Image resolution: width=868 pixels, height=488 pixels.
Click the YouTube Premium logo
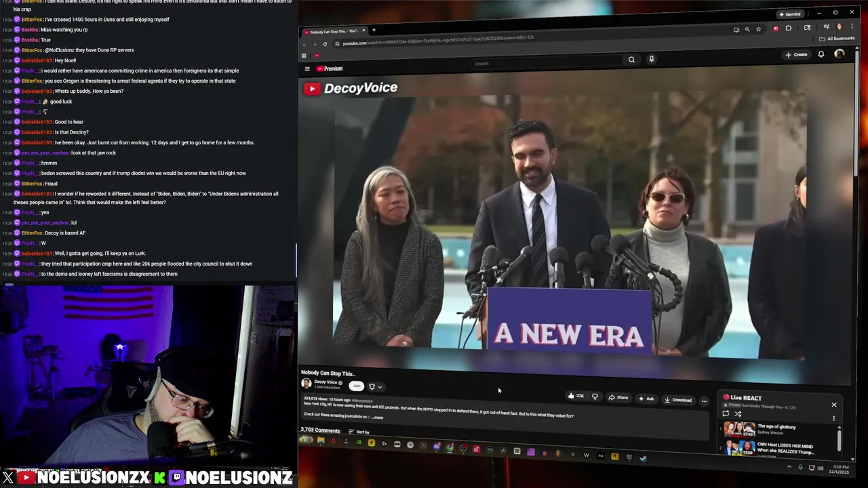330,68
